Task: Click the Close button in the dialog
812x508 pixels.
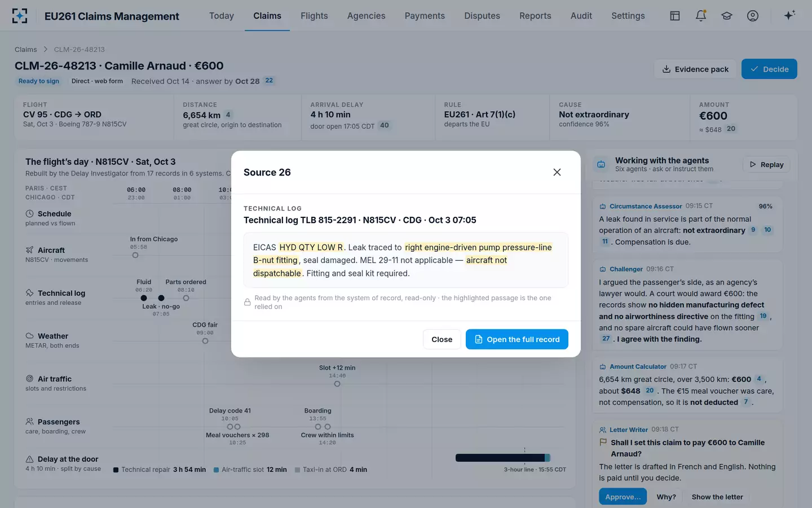Action: point(442,339)
